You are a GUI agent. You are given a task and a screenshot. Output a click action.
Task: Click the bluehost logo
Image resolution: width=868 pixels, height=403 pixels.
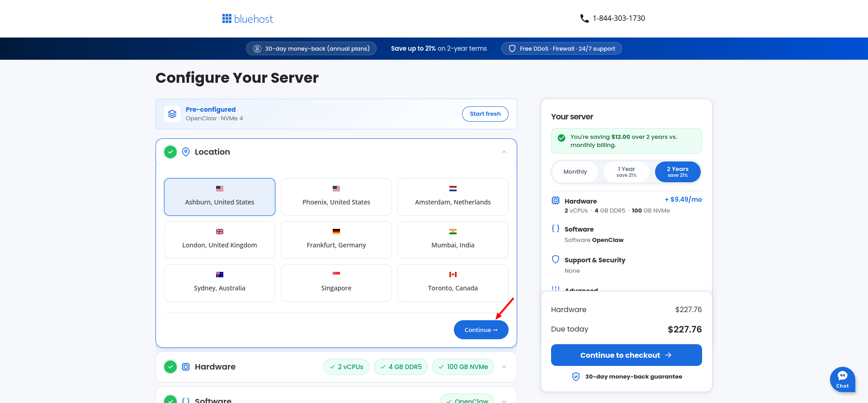(x=248, y=19)
